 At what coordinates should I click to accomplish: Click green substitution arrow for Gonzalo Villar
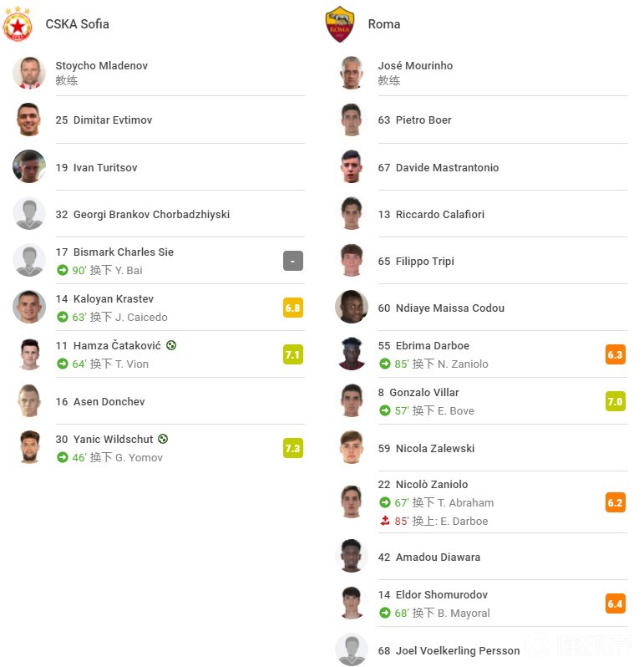pos(385,410)
